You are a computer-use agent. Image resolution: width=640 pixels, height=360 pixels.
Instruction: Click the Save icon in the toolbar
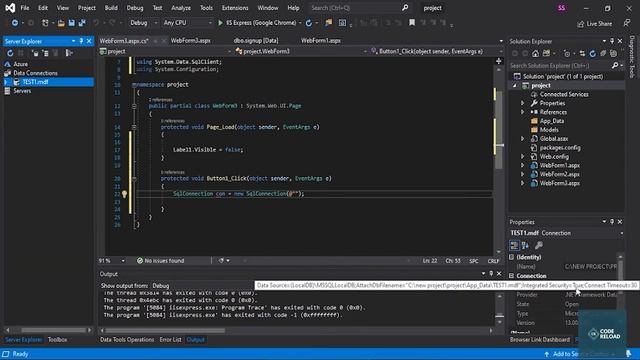(71, 23)
